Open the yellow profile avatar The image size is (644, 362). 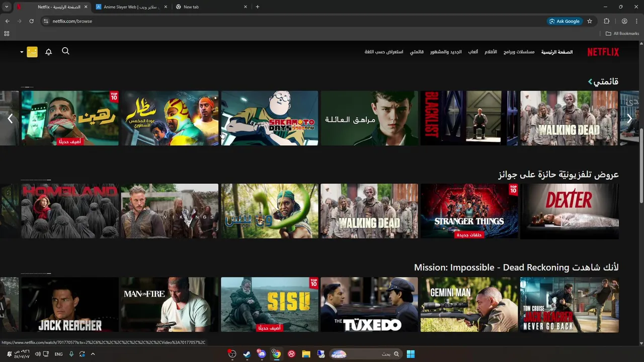(32, 52)
